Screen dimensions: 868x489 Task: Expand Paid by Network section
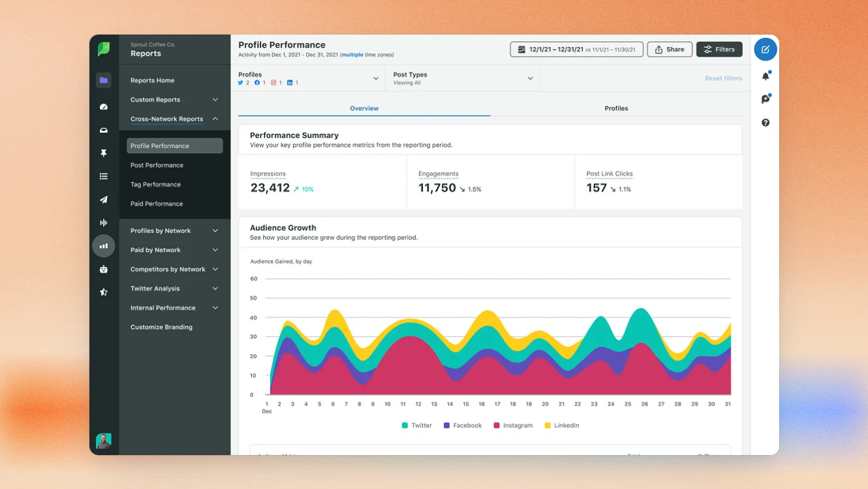coord(174,250)
